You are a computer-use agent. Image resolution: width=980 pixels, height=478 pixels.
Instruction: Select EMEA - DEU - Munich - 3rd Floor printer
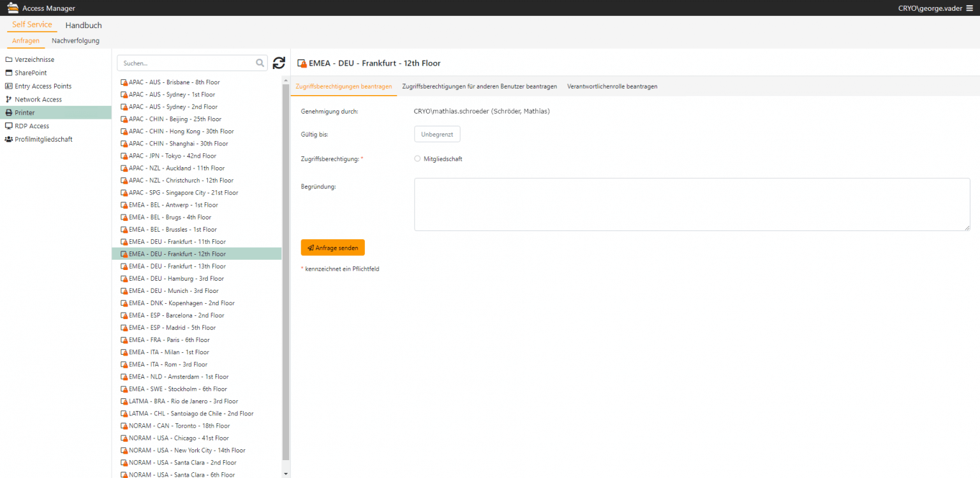[x=174, y=291]
